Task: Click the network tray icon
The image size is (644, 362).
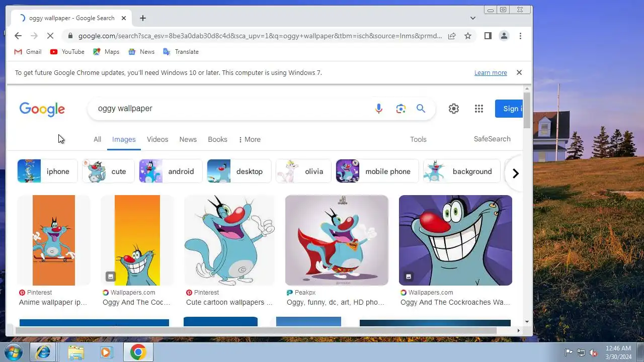Action: coord(581,352)
